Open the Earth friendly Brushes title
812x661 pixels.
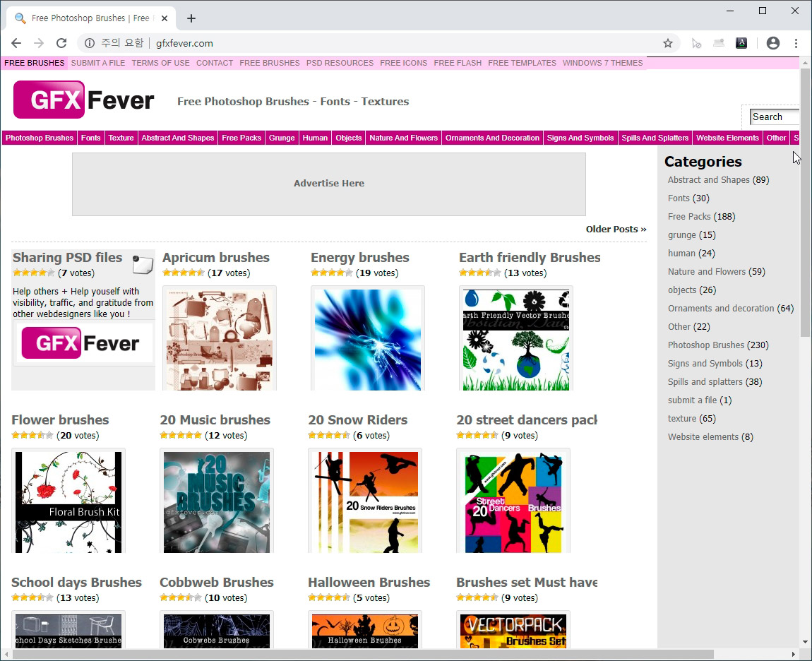[530, 258]
